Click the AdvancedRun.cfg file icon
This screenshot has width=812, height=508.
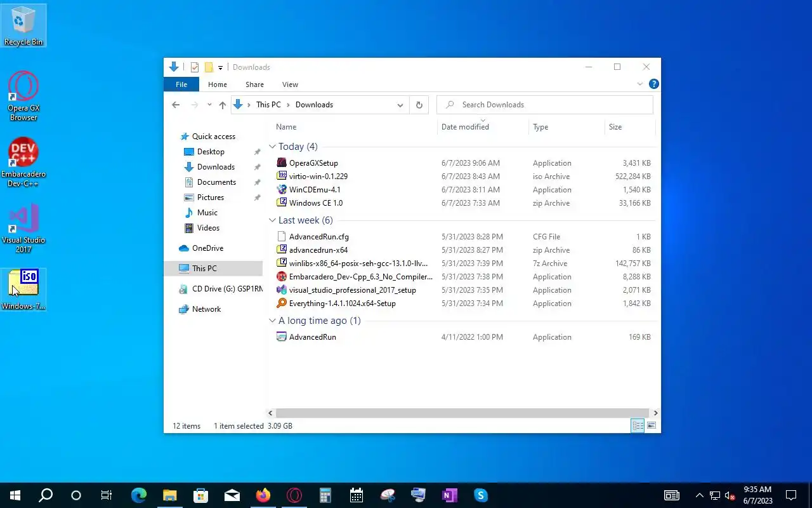[282, 237]
